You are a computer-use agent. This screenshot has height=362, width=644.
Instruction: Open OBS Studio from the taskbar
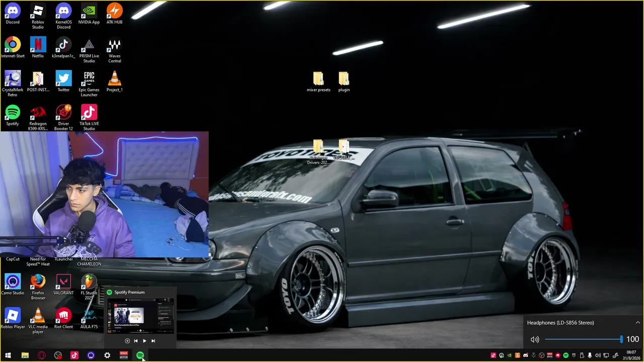pyautogui.click(x=58, y=355)
